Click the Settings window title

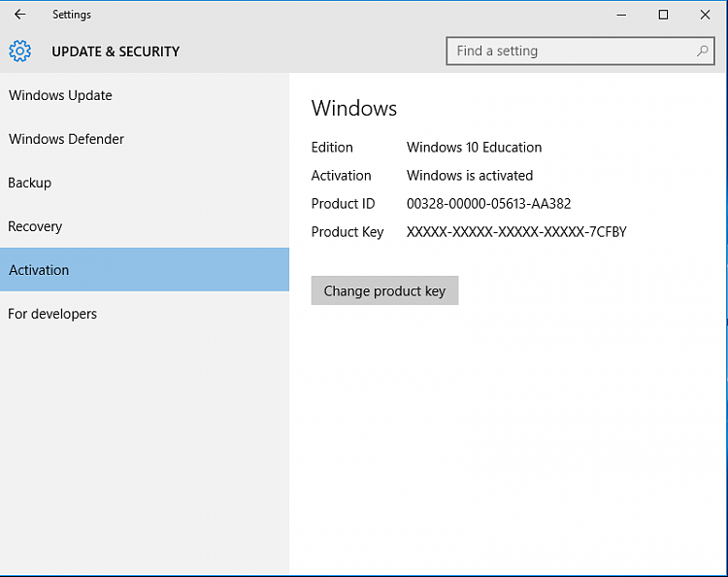[72, 15]
